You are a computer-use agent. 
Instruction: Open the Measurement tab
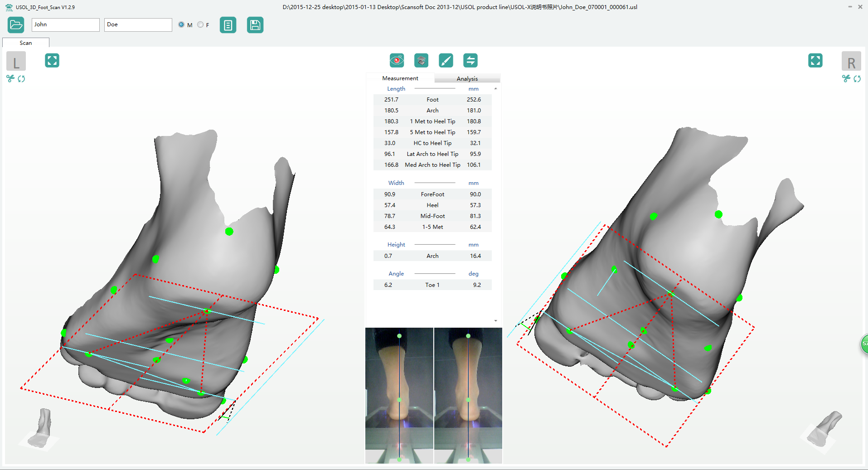(x=400, y=78)
